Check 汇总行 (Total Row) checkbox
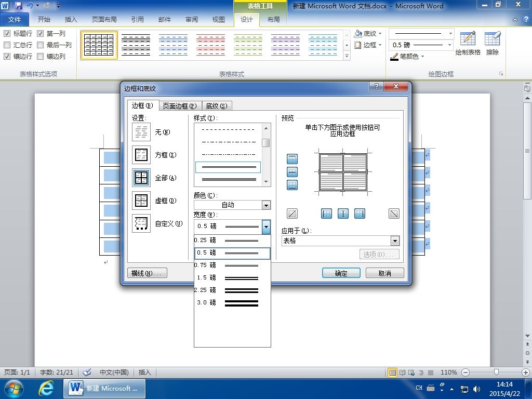This screenshot has height=399, width=532. point(7,45)
